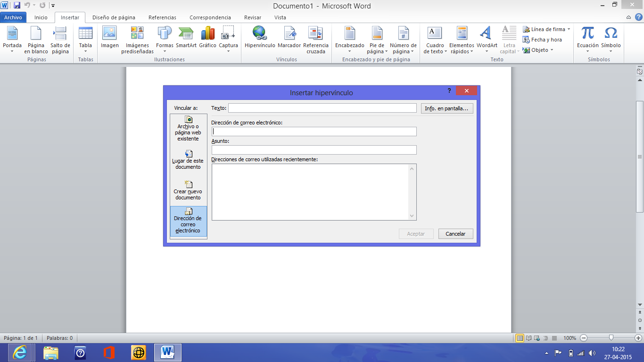This screenshot has height=362, width=644.
Task: Select Lugar de este documento link type
Action: pyautogui.click(x=189, y=160)
